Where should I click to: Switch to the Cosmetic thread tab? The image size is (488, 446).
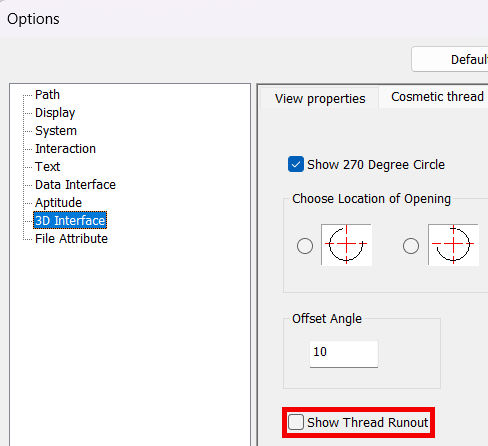tap(437, 97)
